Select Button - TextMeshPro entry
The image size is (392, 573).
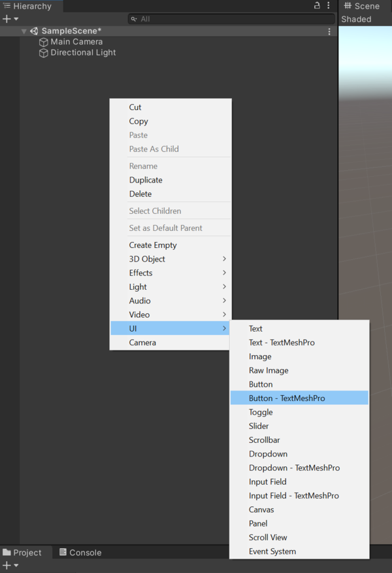click(x=299, y=398)
